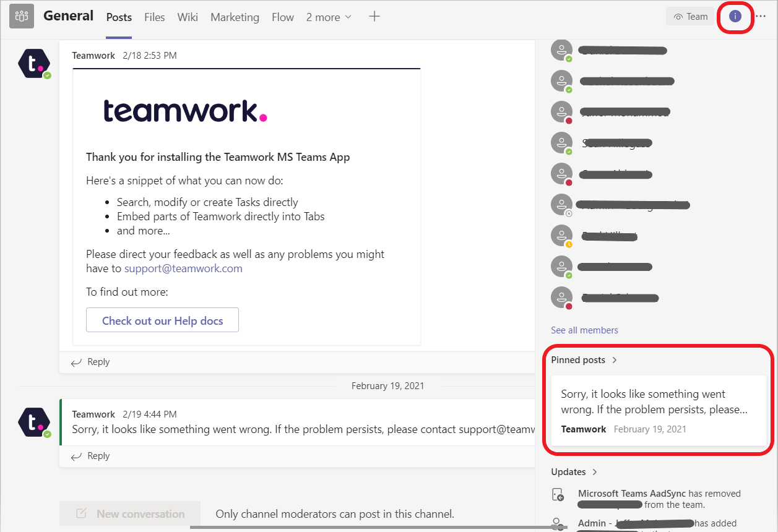Screen dimensions: 778x532
Task: Reply to the Teamwork welcome post
Action: coord(90,362)
